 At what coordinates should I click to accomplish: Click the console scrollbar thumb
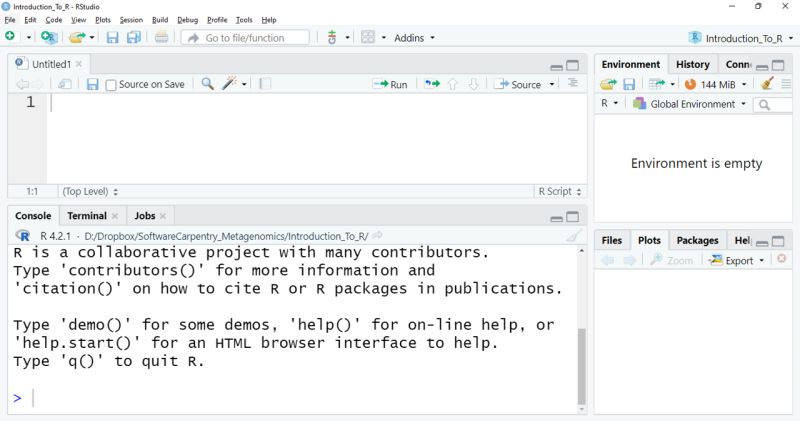point(582,366)
